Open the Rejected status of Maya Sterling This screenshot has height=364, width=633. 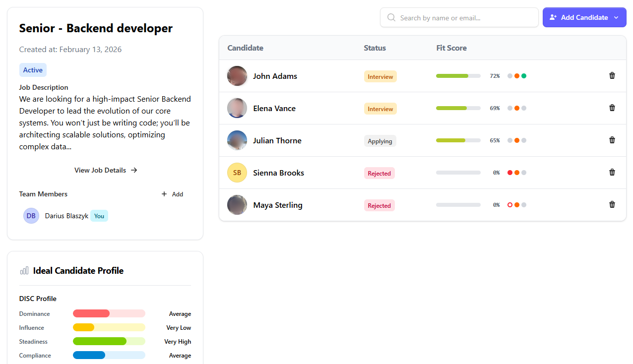coord(380,205)
